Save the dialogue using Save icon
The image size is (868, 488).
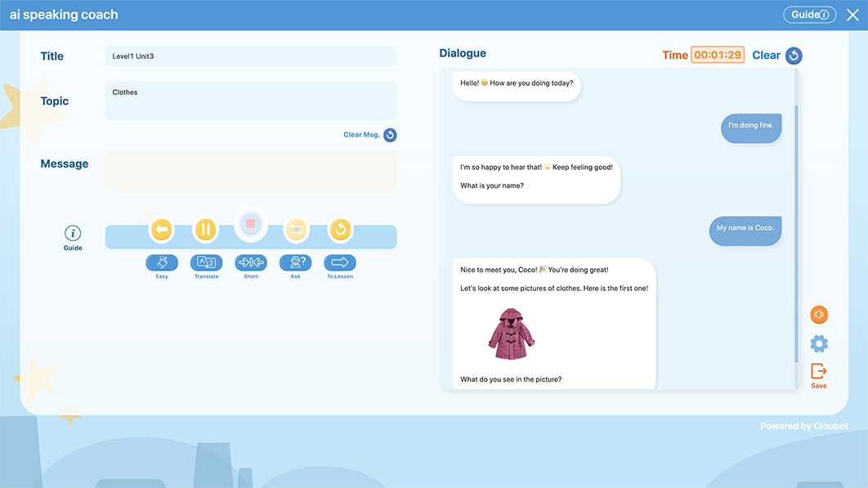pyautogui.click(x=819, y=373)
